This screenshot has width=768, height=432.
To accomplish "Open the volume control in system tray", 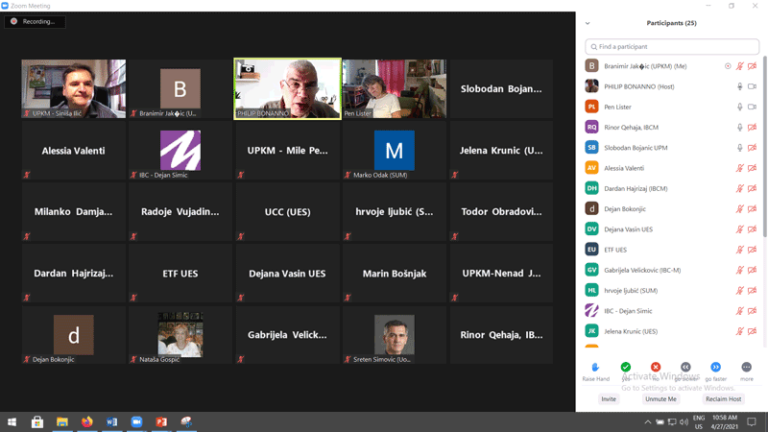I will point(684,422).
